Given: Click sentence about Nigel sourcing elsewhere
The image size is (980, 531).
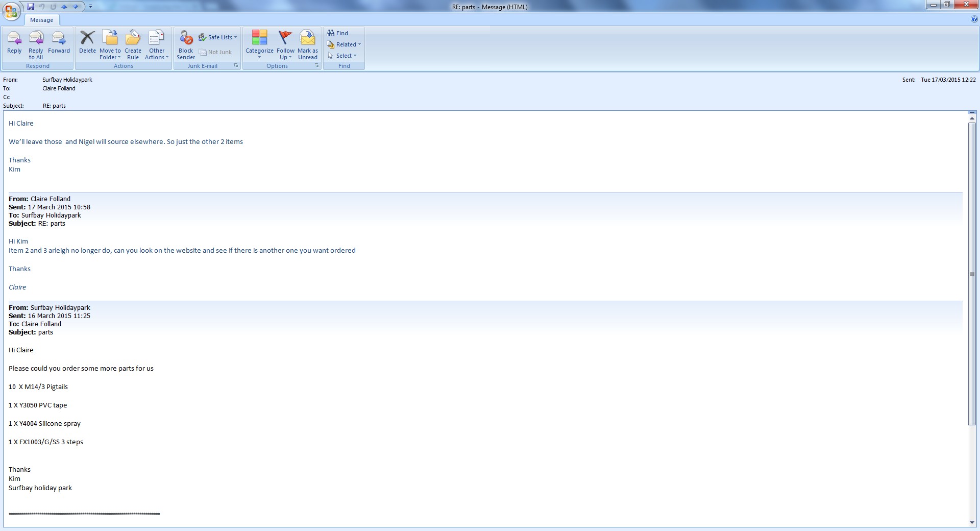Looking at the screenshot, I should click(126, 141).
